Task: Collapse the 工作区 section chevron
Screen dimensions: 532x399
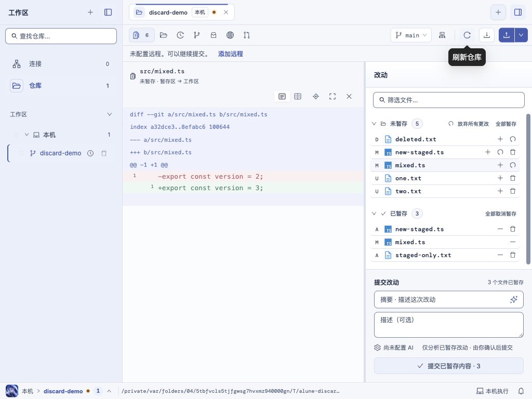Action: tap(109, 114)
